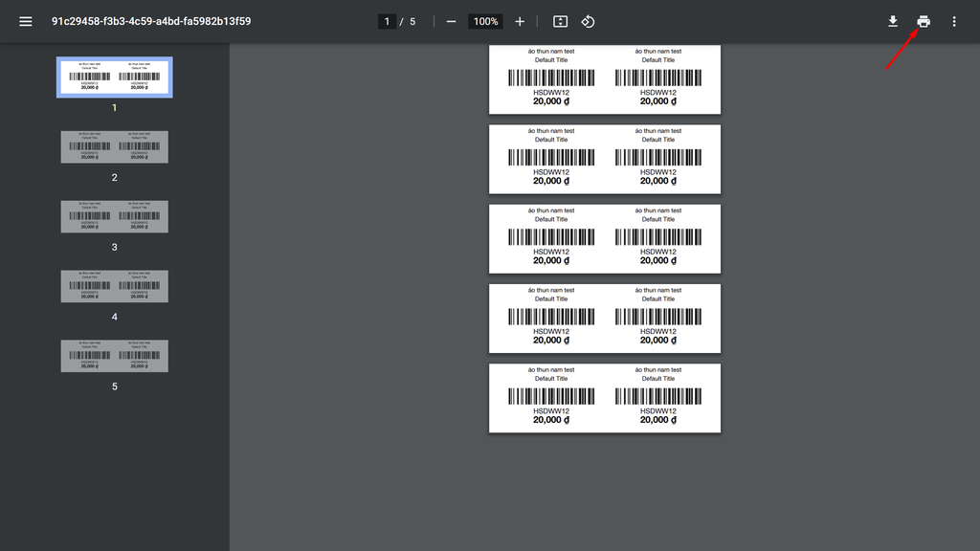This screenshot has height=551, width=980.
Task: Click the zoom in plus icon
Action: [520, 21]
